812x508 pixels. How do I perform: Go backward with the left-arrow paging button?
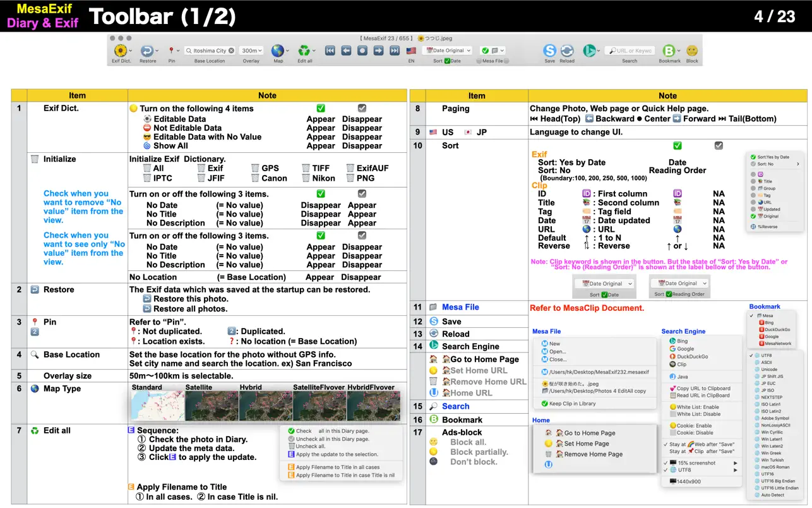(x=346, y=51)
